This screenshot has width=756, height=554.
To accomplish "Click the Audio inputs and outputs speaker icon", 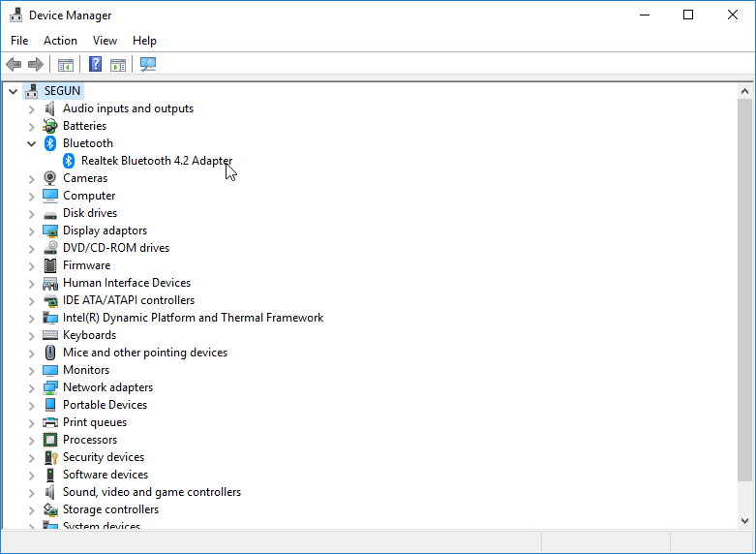I will [x=50, y=108].
